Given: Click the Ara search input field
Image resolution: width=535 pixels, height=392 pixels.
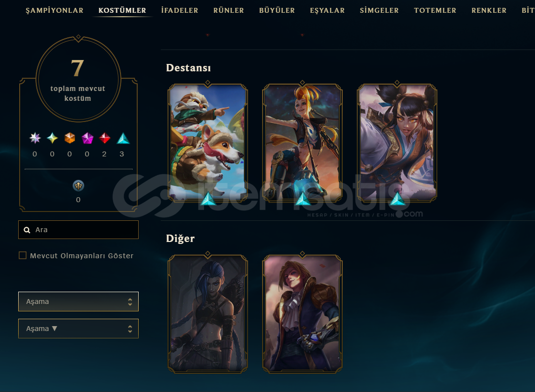Looking at the screenshot, I should (79, 230).
